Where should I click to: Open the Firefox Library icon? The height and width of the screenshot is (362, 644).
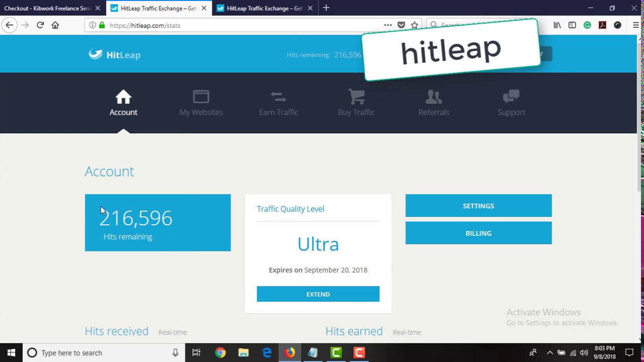pyautogui.click(x=557, y=25)
